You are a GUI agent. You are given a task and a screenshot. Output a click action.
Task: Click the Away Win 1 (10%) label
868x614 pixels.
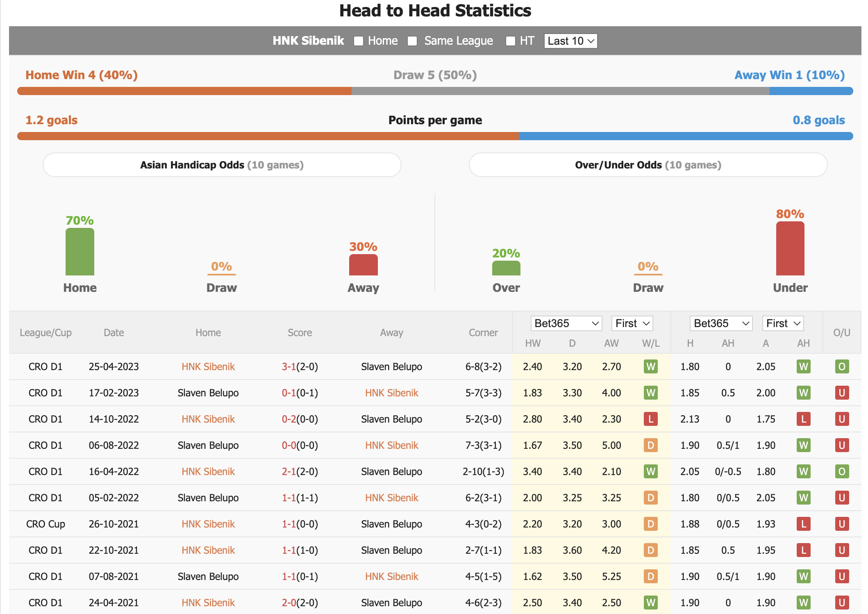[790, 75]
